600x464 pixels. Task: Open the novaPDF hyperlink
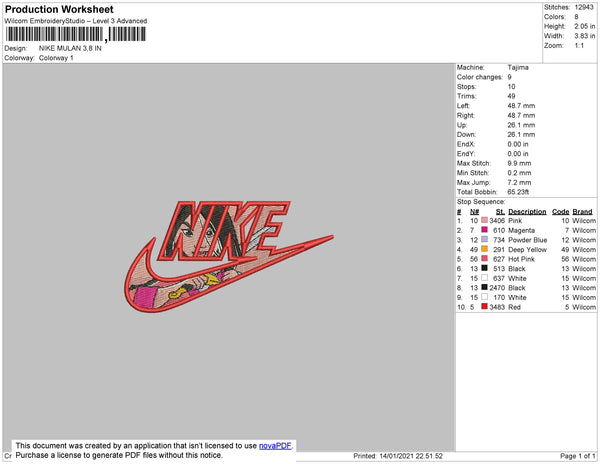pyautogui.click(x=275, y=446)
